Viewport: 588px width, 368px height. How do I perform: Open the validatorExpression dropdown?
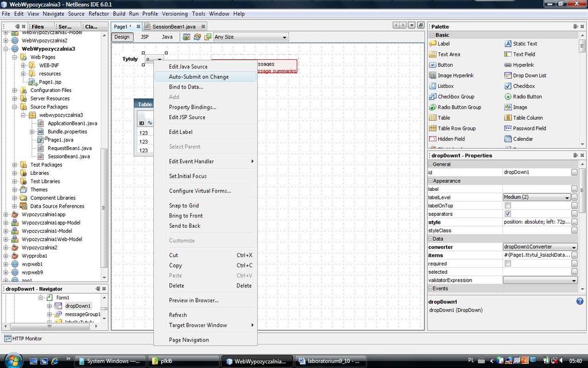(x=540, y=280)
